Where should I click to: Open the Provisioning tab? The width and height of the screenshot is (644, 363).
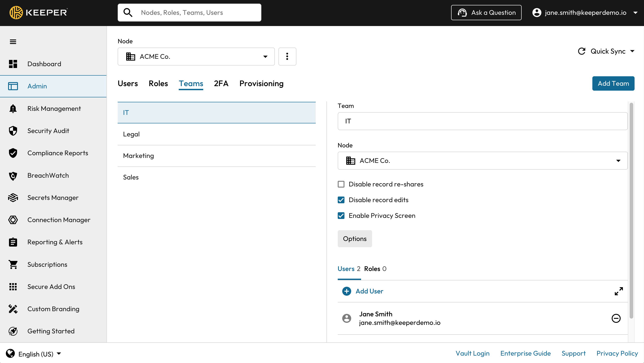261,83
